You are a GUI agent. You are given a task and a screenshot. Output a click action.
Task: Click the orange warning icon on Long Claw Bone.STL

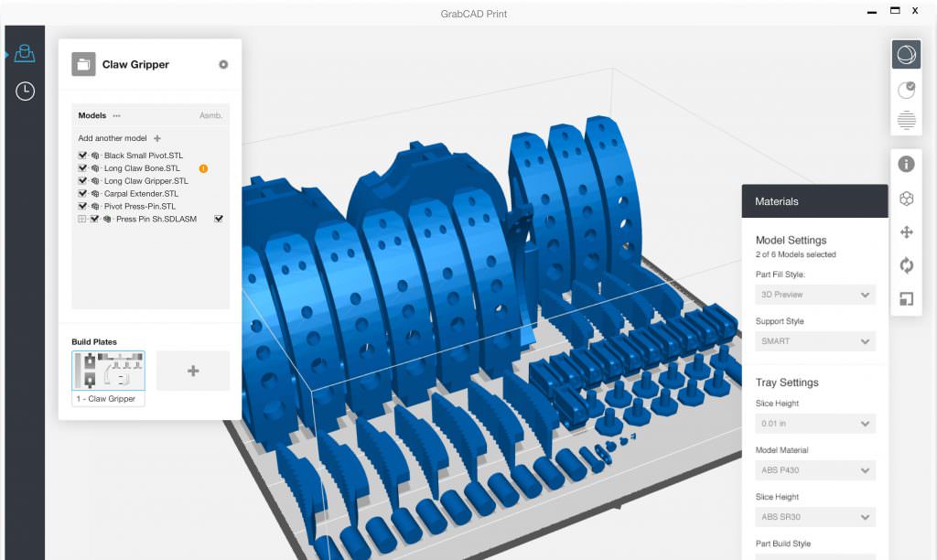(x=203, y=168)
